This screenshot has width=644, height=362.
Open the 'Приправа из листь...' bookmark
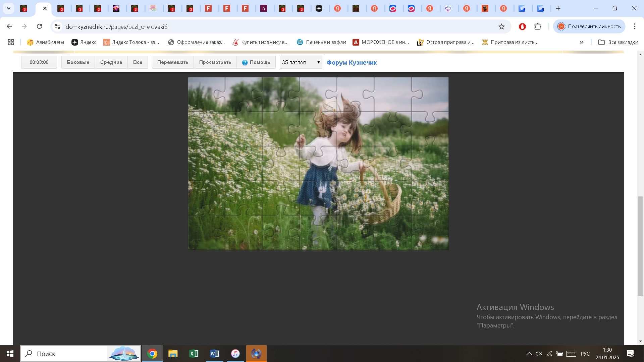pos(510,42)
